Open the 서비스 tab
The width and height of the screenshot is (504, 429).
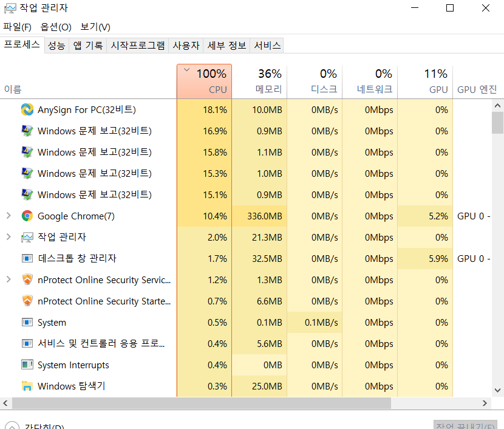[267, 46]
